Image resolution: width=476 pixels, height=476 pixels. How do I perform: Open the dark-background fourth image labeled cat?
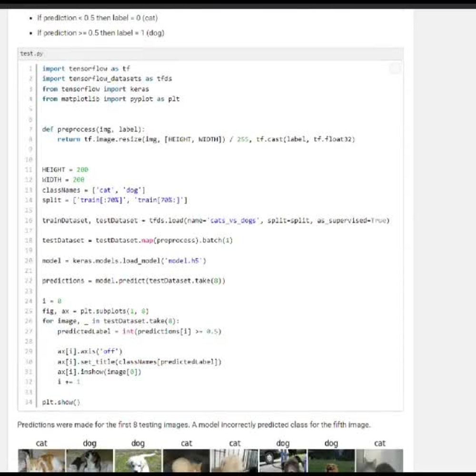(x=186, y=461)
